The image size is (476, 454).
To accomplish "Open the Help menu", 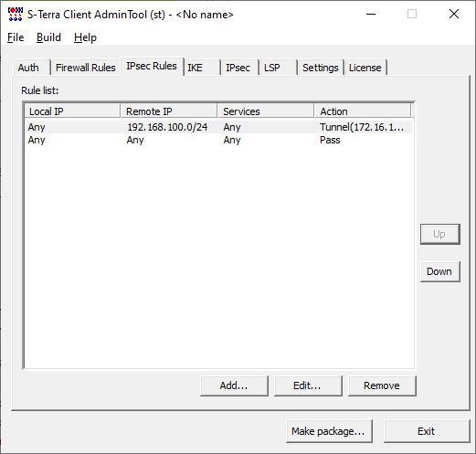I will (x=85, y=37).
